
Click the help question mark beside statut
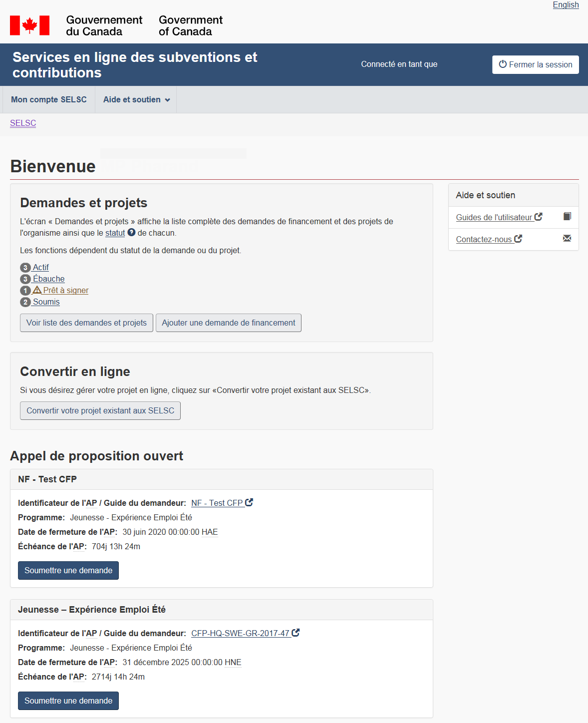click(131, 232)
